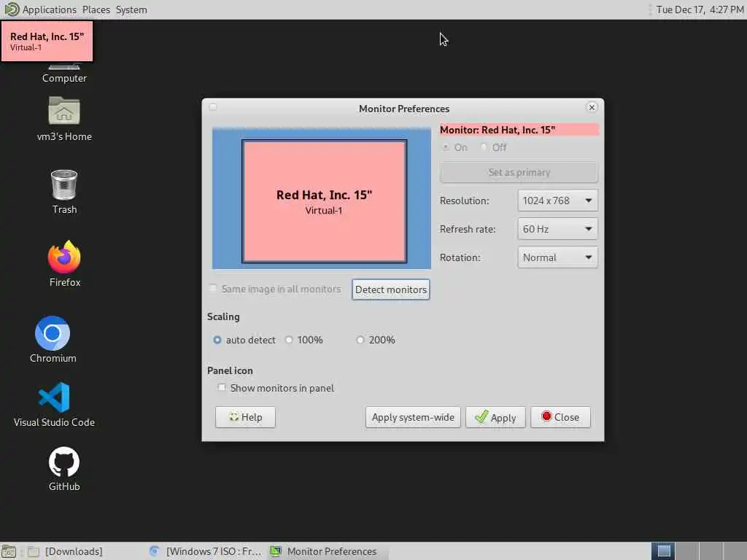
Task: Open the Refresh rate 60 Hz dropdown
Action: 557,229
